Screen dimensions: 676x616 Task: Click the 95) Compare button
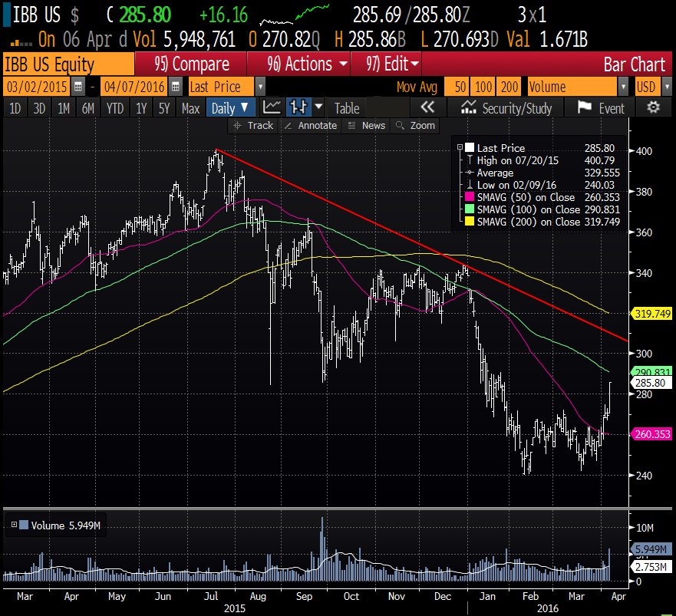click(x=191, y=64)
